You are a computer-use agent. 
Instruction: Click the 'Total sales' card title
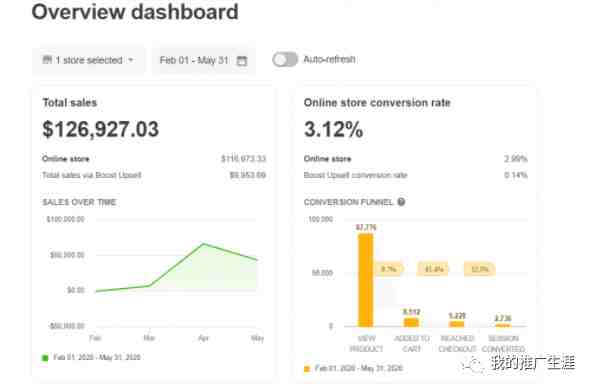(x=70, y=103)
